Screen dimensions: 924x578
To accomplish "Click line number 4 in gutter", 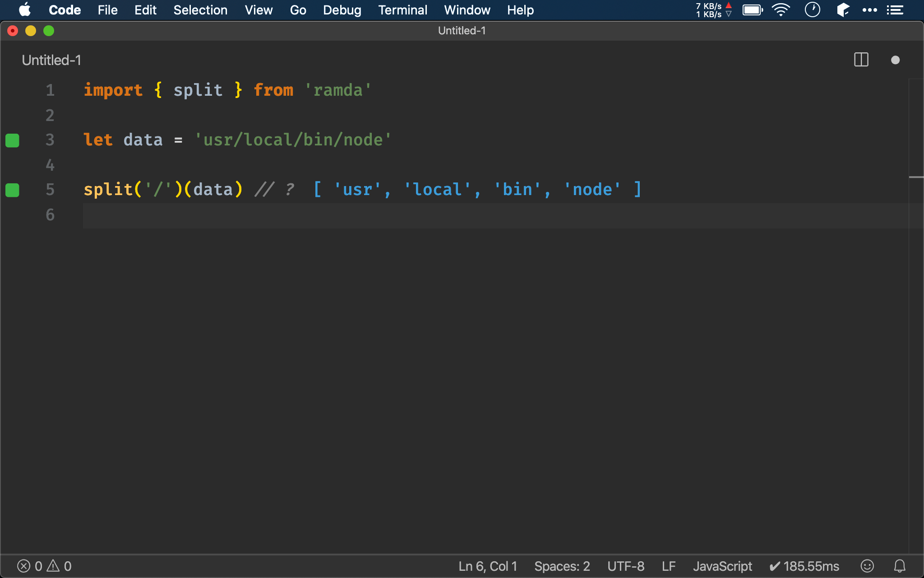I will (x=50, y=165).
